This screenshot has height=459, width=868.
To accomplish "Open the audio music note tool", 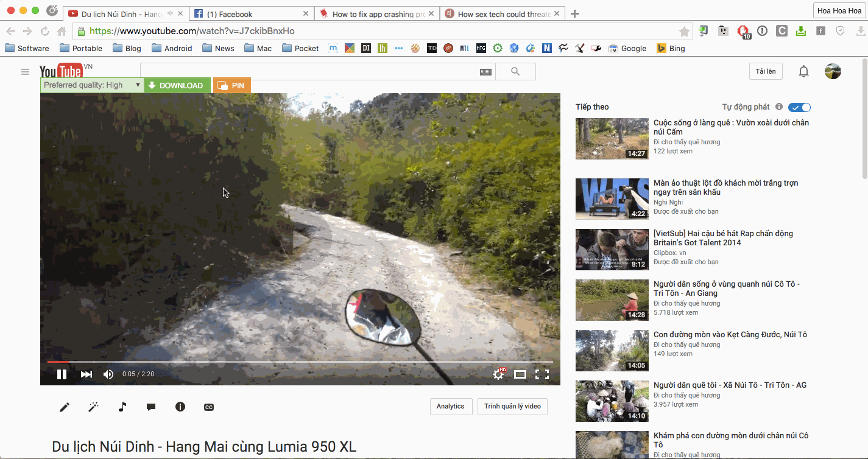I will 122,407.
